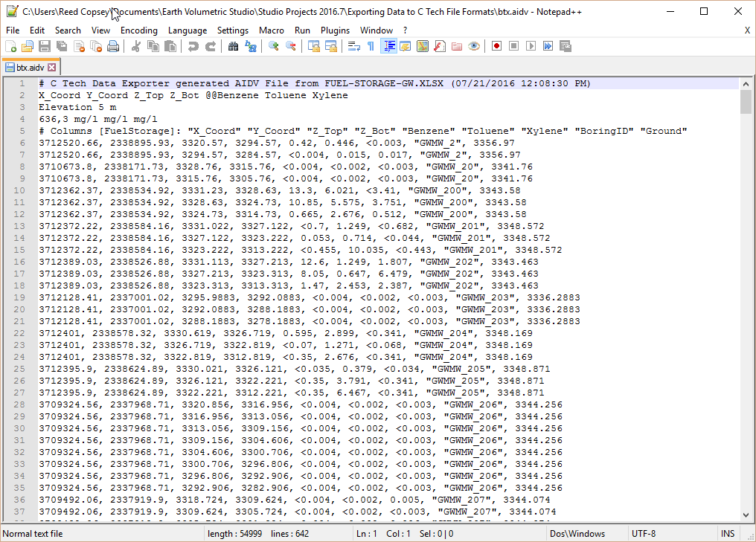
Task: Click the Zoom Out magnifier icon
Action: pyautogui.click(x=291, y=46)
